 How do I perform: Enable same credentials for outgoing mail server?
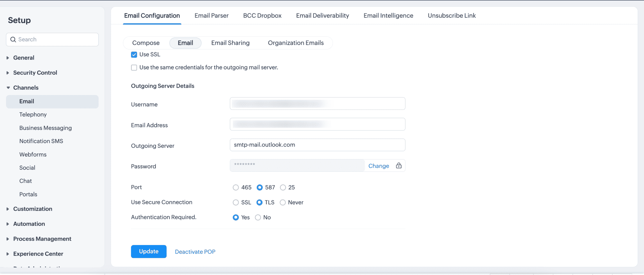coord(134,68)
